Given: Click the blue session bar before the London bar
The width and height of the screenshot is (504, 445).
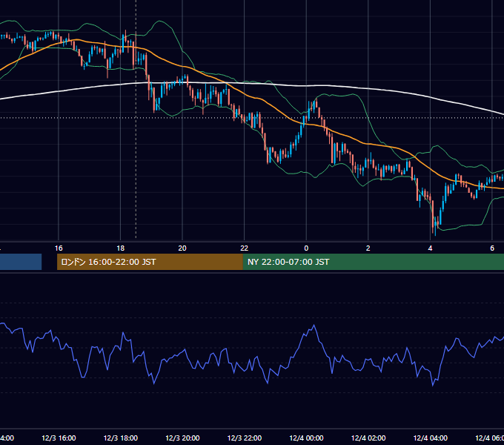Looking at the screenshot, I should pyautogui.click(x=21, y=262).
